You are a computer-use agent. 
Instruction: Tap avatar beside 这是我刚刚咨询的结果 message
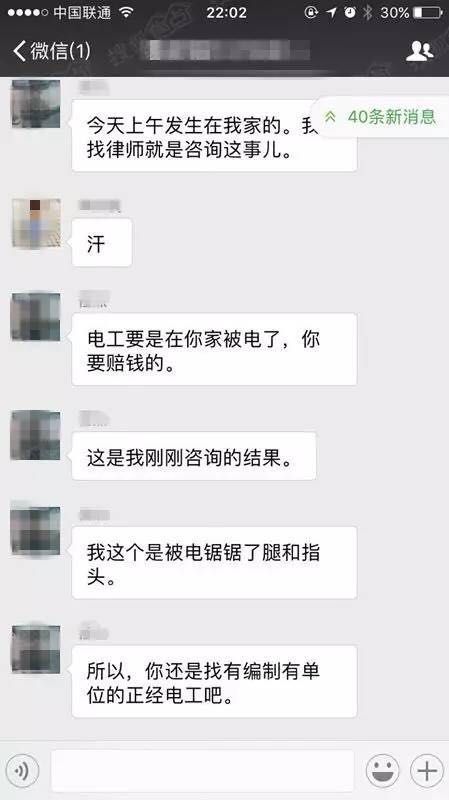[36, 435]
